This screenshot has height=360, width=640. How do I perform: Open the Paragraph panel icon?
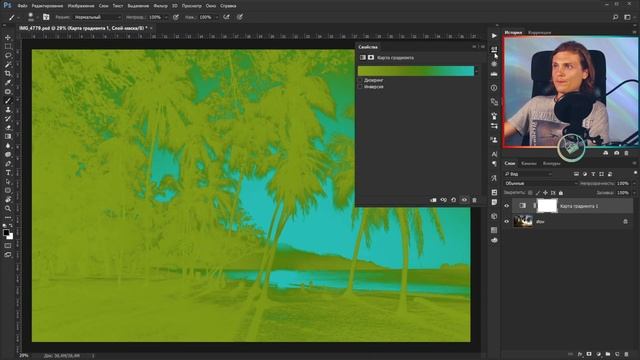(494, 163)
